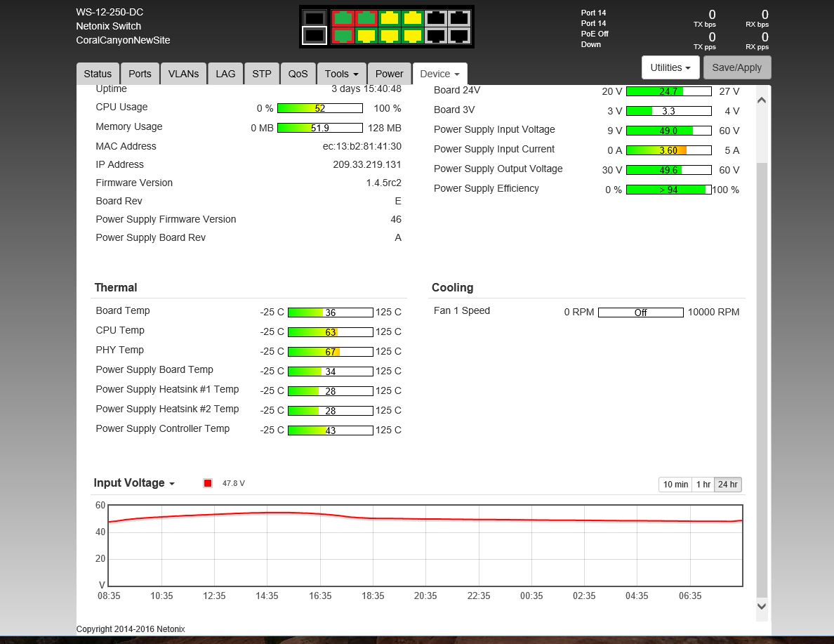Select the top-right gray inactive Ethernet port
Image resolution: width=834 pixels, height=644 pixels.
click(459, 18)
